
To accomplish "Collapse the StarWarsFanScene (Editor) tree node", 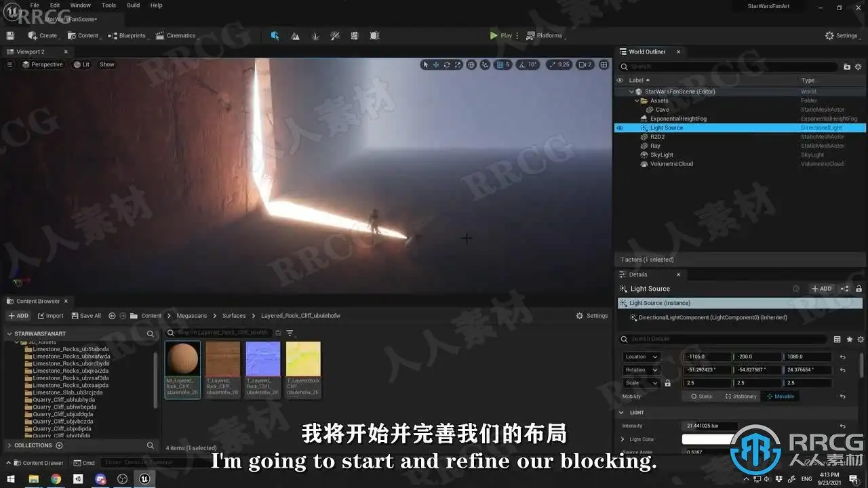I will 632,91.
